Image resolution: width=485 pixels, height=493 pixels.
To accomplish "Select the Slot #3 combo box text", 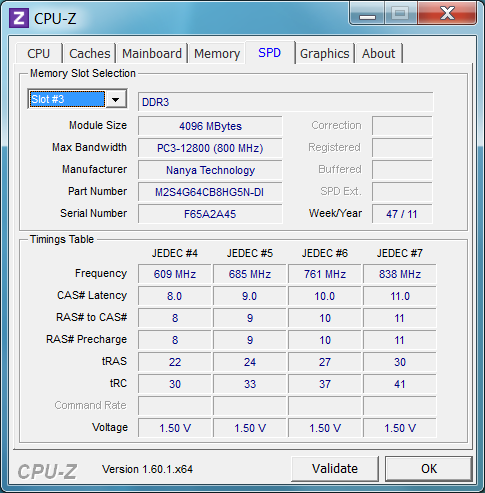I will click(67, 99).
